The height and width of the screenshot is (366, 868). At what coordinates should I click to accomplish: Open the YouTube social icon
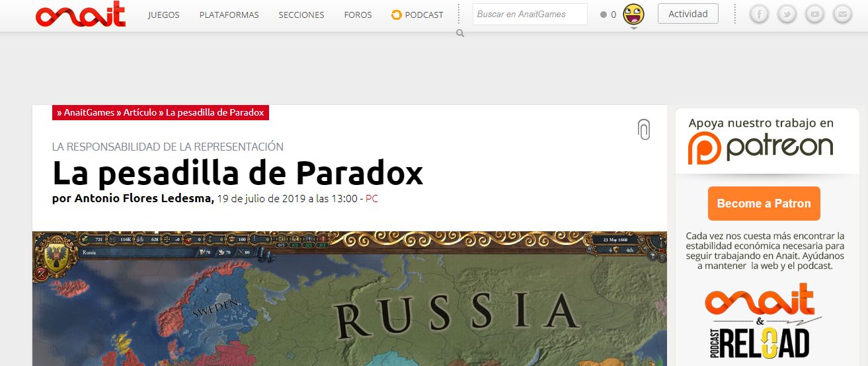pyautogui.click(x=814, y=14)
